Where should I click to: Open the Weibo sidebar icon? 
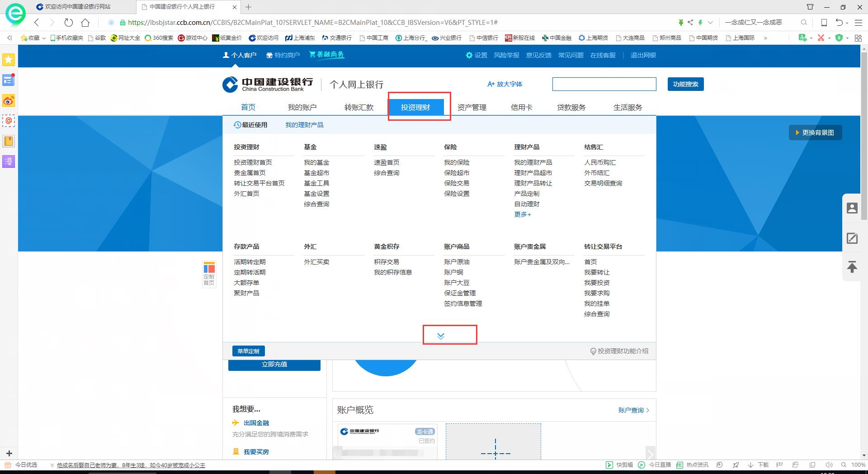click(x=9, y=100)
